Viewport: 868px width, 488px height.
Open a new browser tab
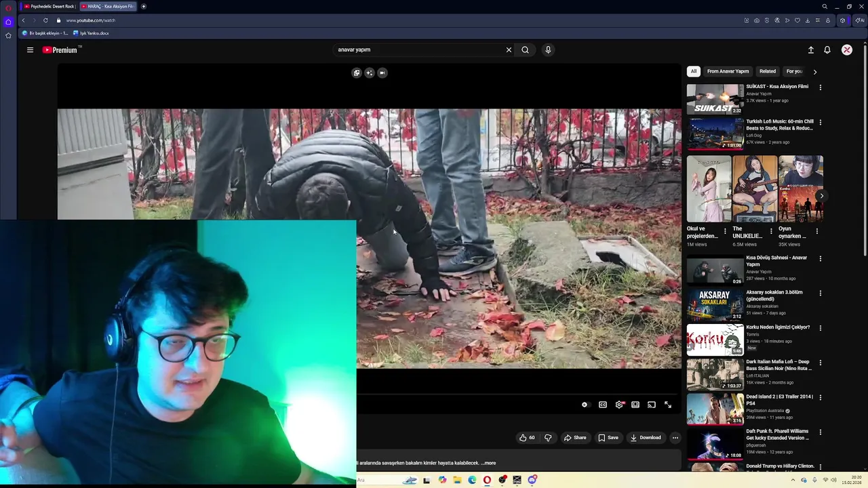pyautogui.click(x=144, y=6)
